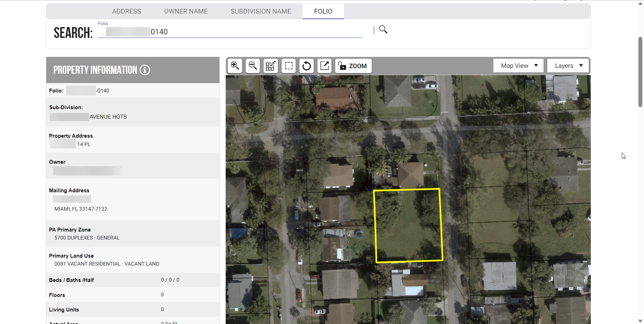
Task: Open map in external window
Action: (x=324, y=66)
